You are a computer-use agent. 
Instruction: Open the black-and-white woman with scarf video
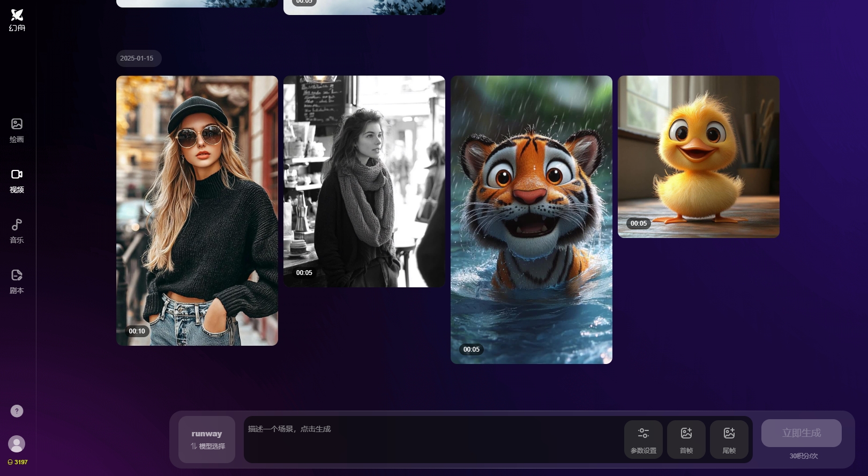point(364,181)
